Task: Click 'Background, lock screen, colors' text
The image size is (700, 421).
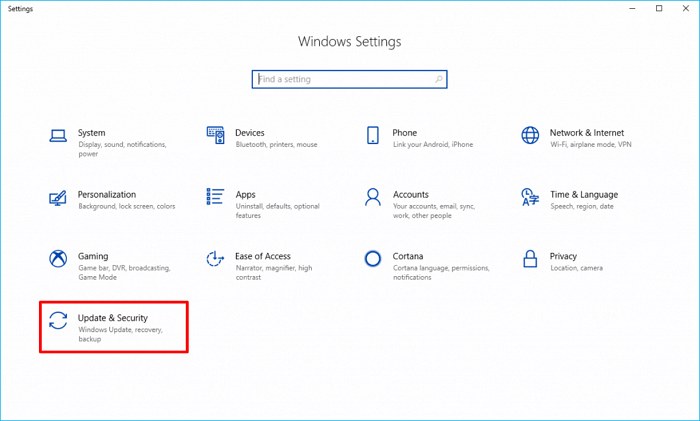Action: click(127, 206)
